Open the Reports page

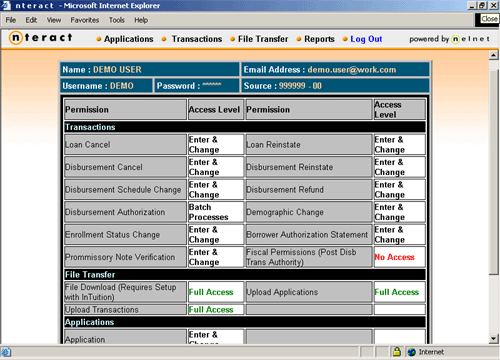(319, 39)
